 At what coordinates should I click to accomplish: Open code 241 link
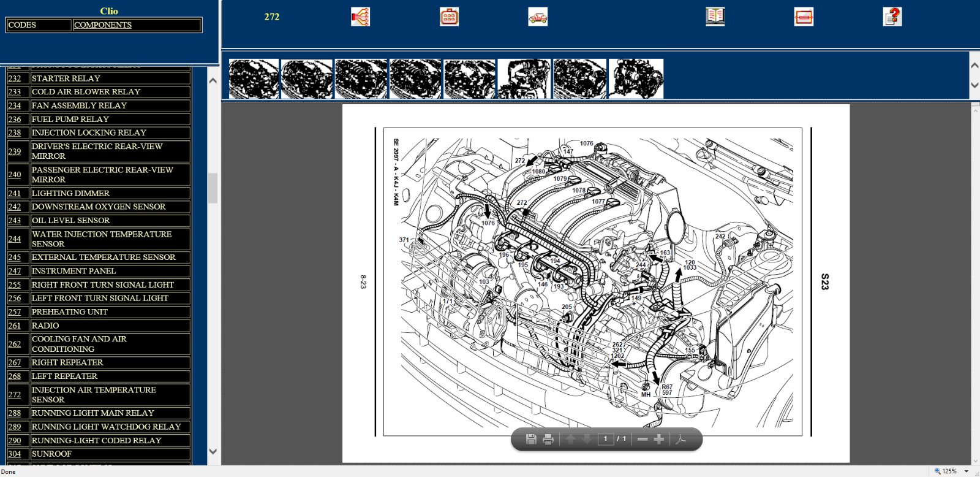(14, 193)
